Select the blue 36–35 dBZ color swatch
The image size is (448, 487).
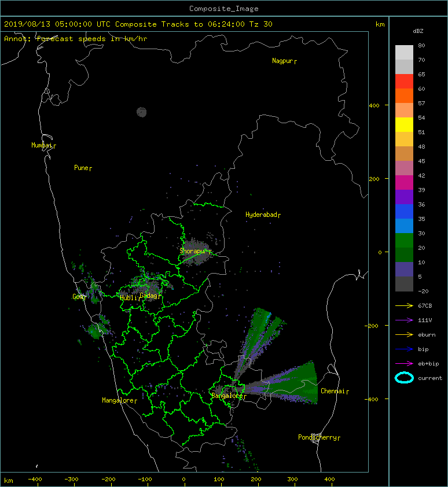(404, 212)
